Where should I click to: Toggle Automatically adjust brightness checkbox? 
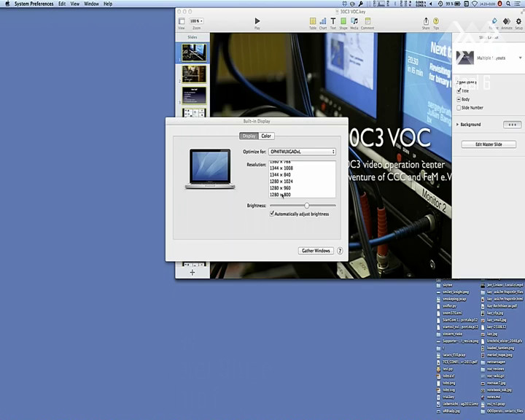click(272, 214)
